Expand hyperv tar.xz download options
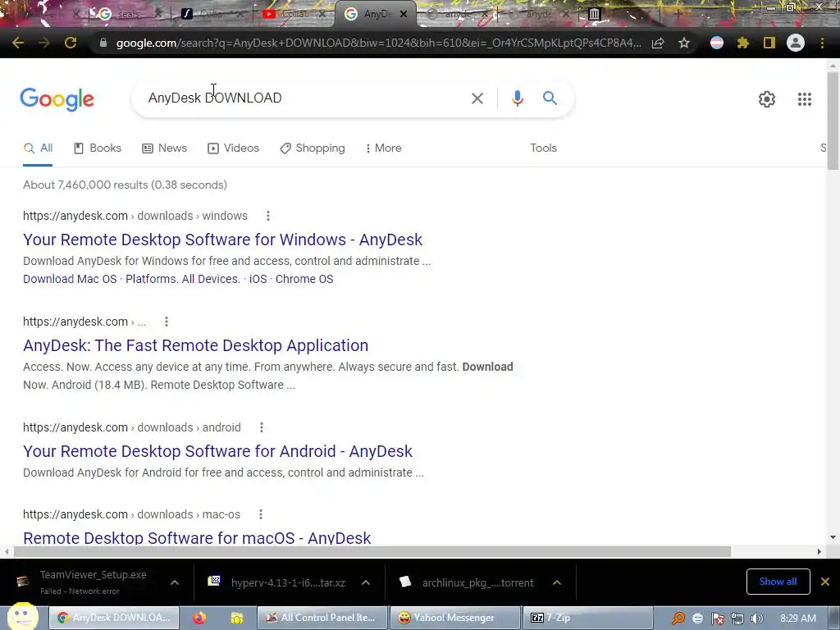This screenshot has height=630, width=840. pos(366,582)
